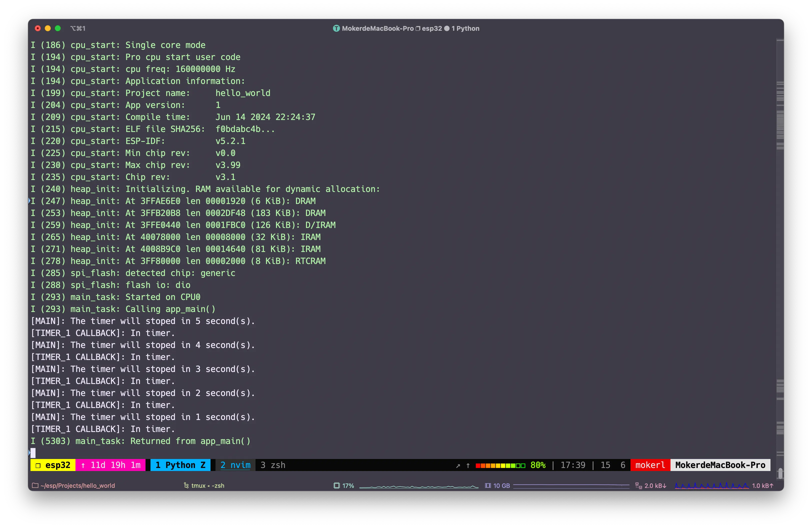
Task: Click the blue network activity graph
Action: [712, 485]
